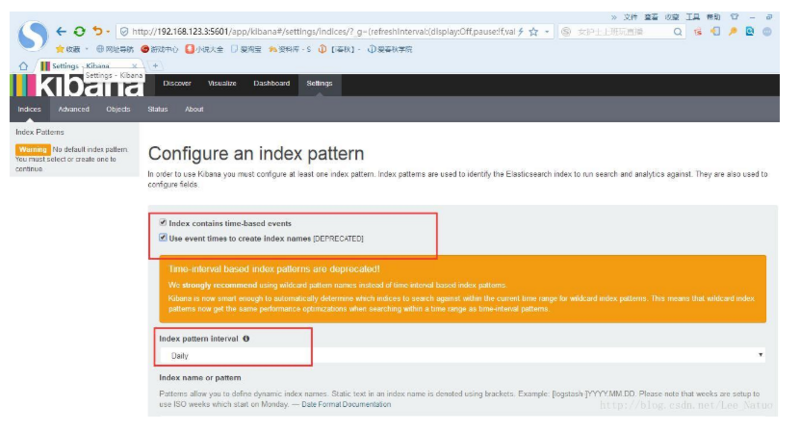Click the search magnifier icon
Image resolution: width=800 pixels, height=431 pixels.
click(678, 32)
